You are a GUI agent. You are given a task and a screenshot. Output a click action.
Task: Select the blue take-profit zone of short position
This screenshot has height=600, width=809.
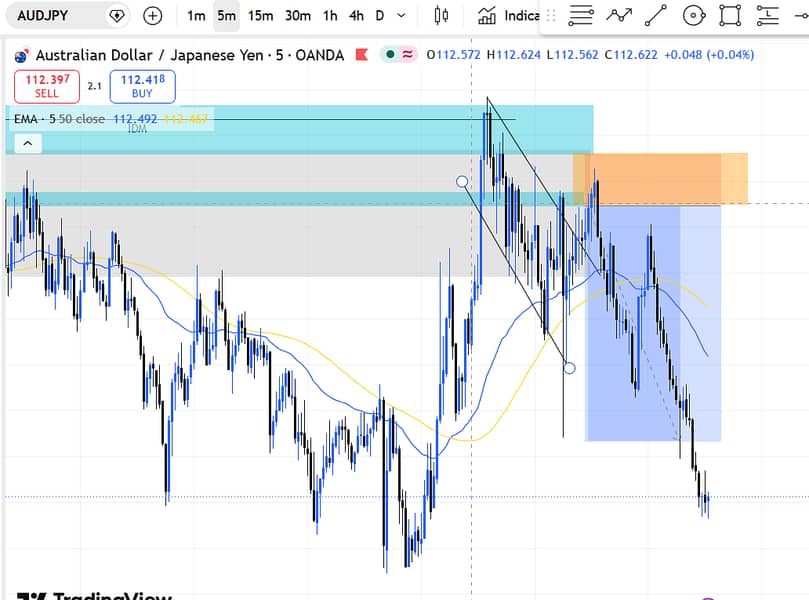(653, 323)
